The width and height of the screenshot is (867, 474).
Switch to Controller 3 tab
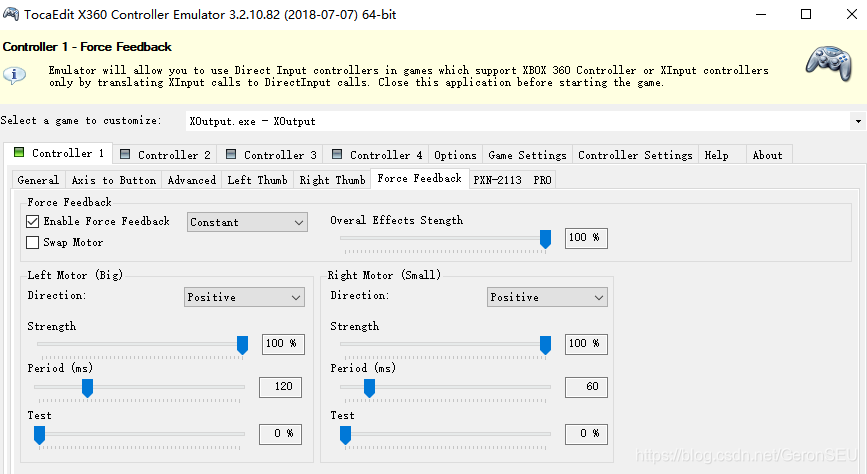coord(271,155)
